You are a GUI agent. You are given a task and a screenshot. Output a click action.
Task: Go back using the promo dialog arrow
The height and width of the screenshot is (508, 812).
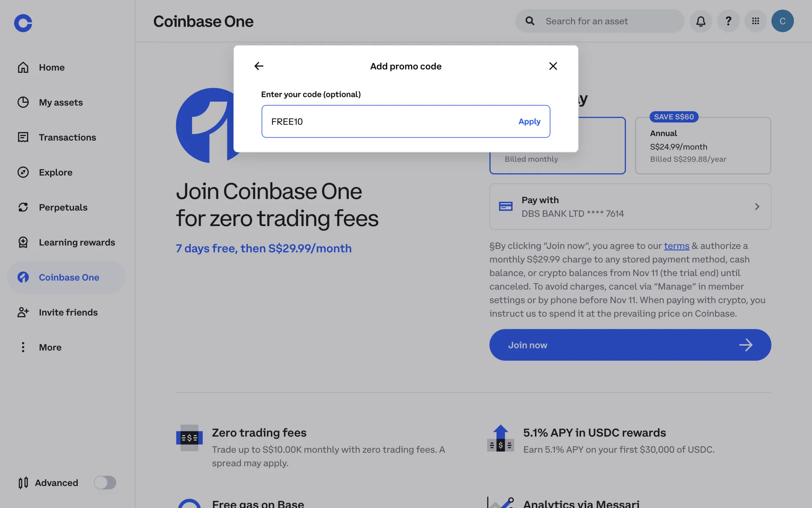coord(259,66)
